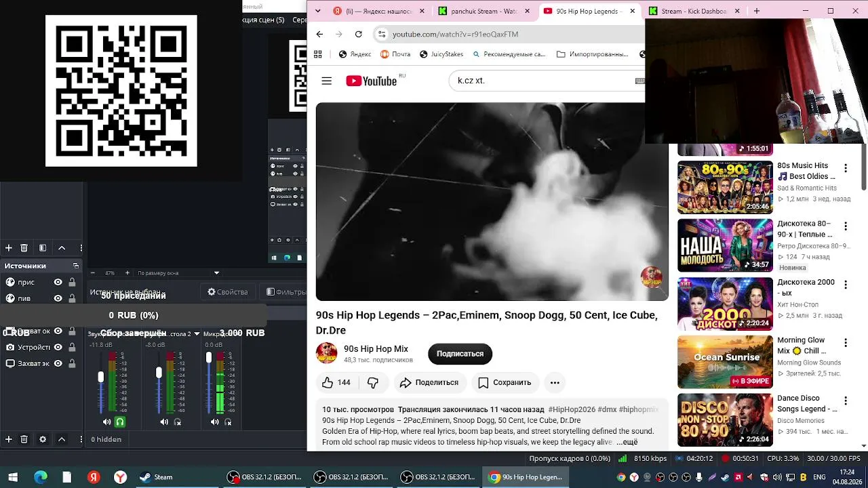Screen dimensions: 868x488
Task: Share the video via Поделиться
Action: 429,383
